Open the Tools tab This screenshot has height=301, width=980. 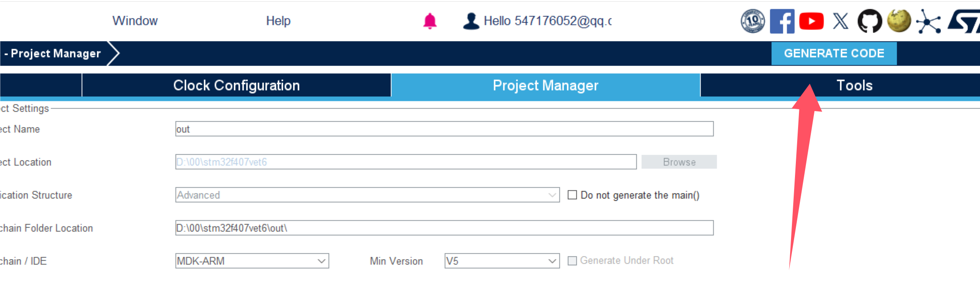854,85
